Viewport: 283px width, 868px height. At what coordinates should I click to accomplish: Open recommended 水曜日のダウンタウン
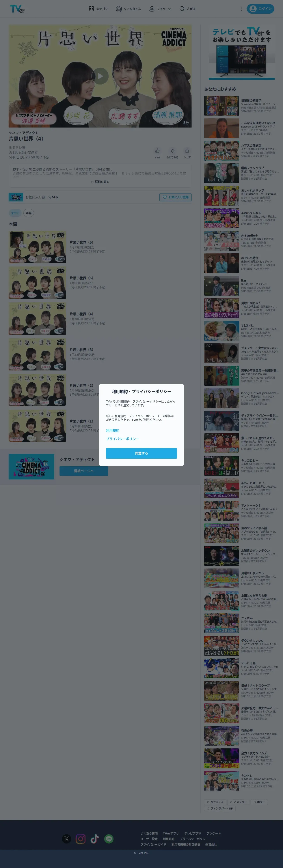click(x=242, y=556)
